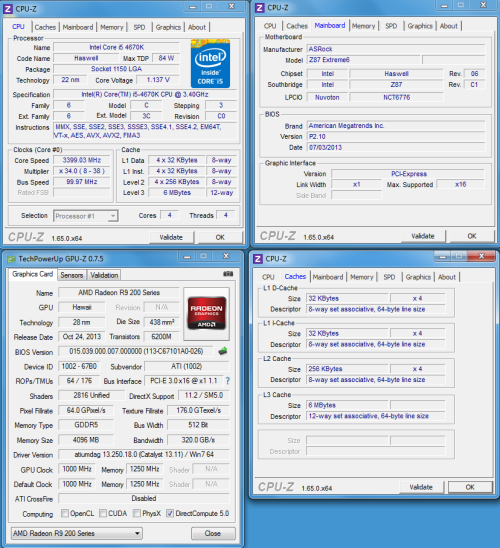Viewport: 500px width, 548px height.
Task: Open About tab in the Caches CPU-Z window
Action: 447,277
